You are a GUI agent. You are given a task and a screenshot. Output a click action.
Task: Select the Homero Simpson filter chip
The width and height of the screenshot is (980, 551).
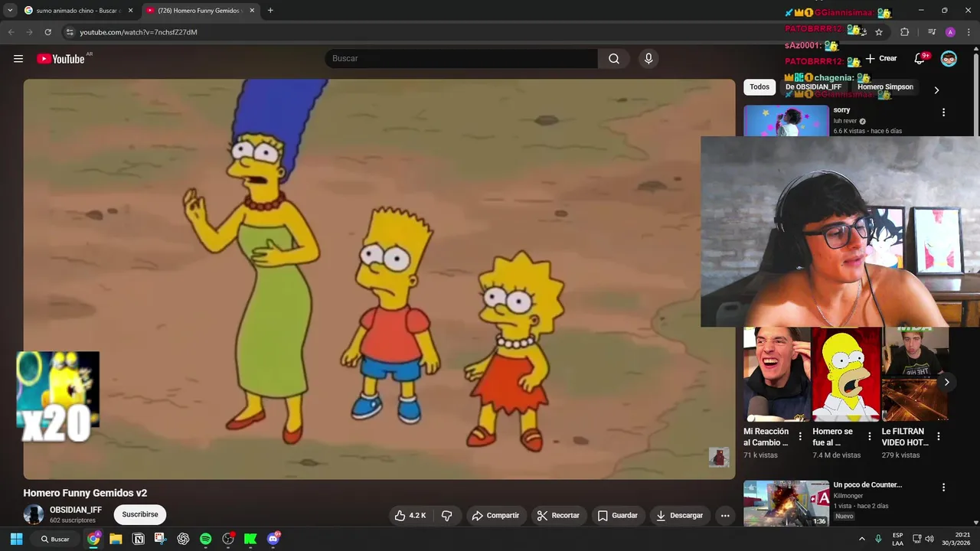885,87
